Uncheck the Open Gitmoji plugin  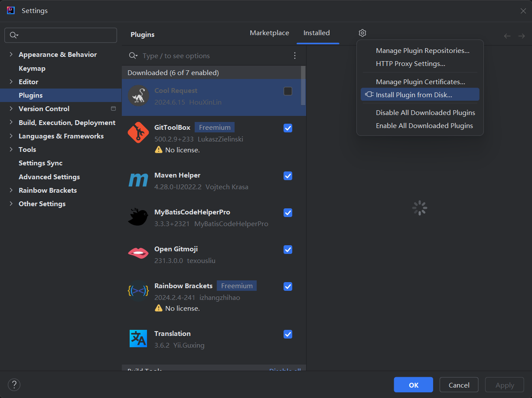[x=288, y=250]
